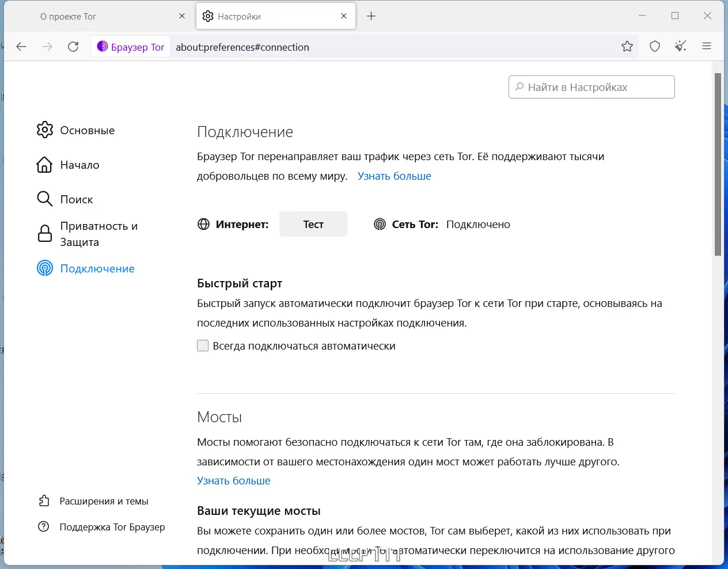Click the bookmark star icon
The width and height of the screenshot is (728, 569).
[x=627, y=47]
